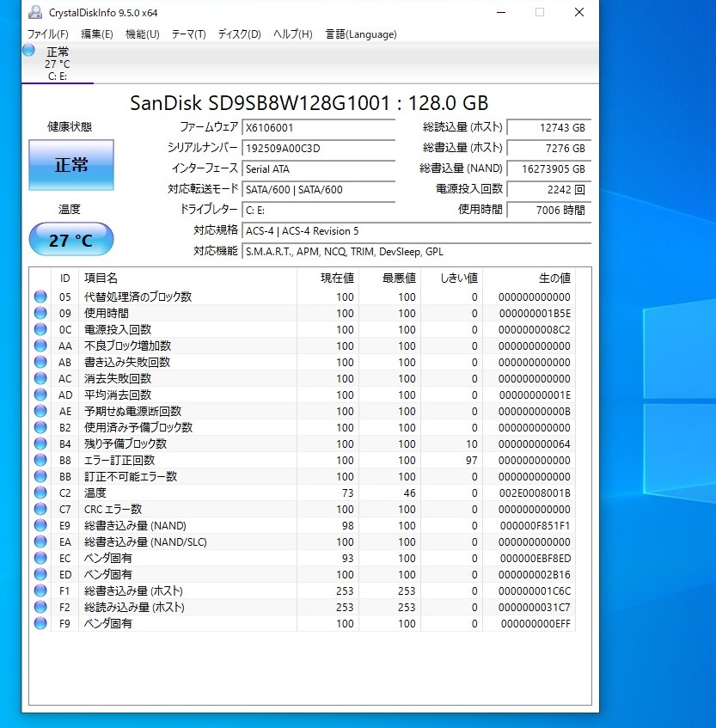Click the シリアルナンバー value field
The image size is (716, 728).
coord(318,148)
